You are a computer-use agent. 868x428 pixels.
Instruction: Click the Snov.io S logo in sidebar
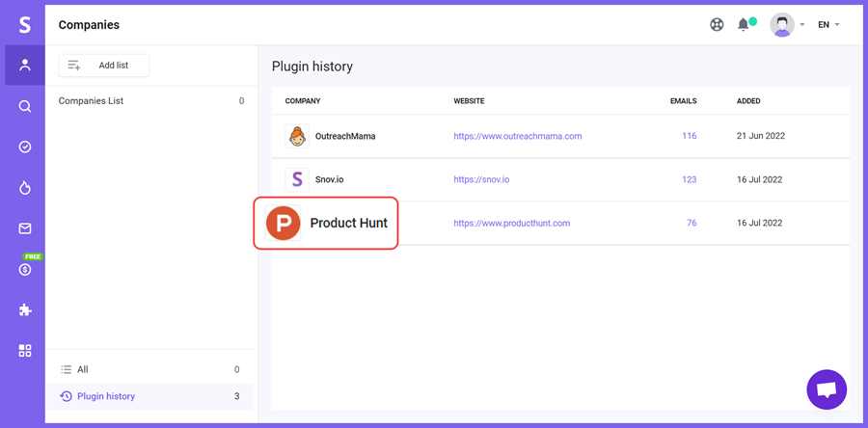pyautogui.click(x=25, y=25)
